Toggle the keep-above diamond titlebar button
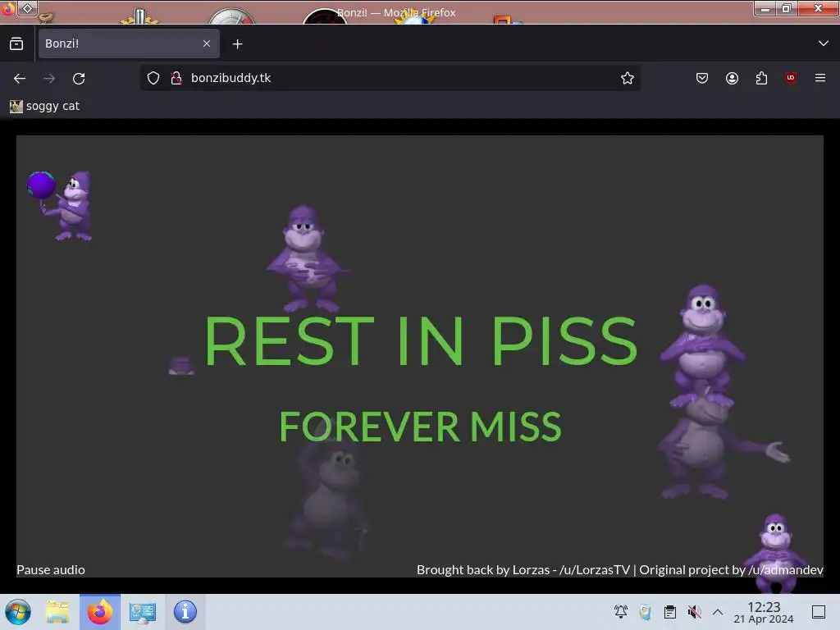 click(27, 8)
